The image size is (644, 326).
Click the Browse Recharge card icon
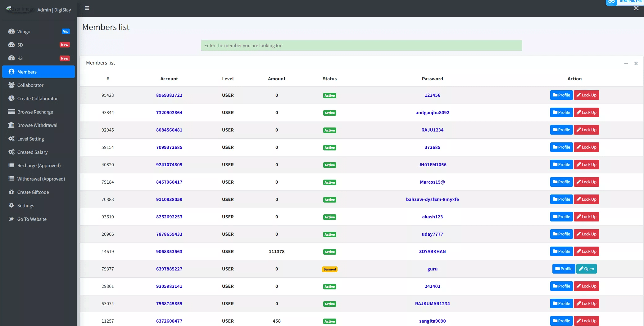[x=11, y=112]
